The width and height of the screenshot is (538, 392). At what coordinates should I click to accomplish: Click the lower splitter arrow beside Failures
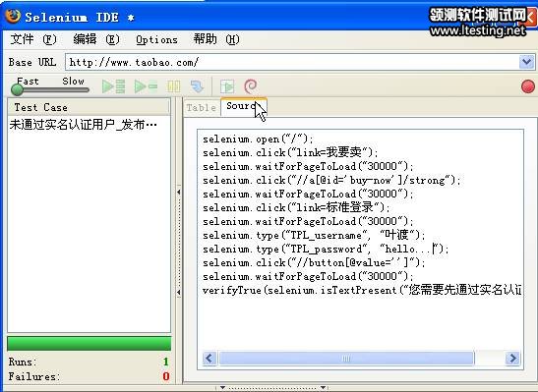(179, 293)
